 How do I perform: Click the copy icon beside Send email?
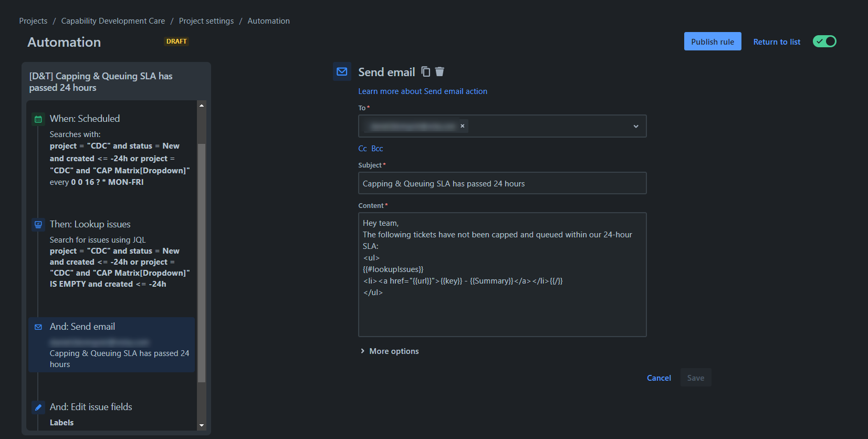coord(426,71)
